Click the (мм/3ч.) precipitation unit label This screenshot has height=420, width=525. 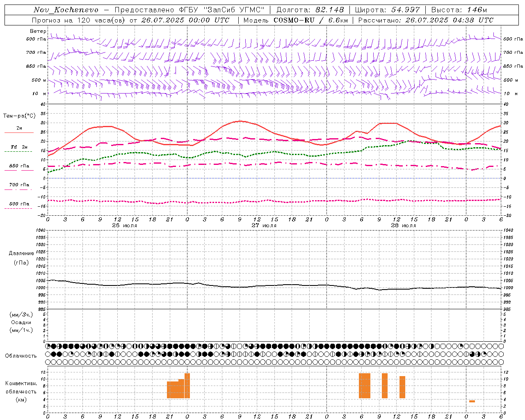tap(21, 315)
